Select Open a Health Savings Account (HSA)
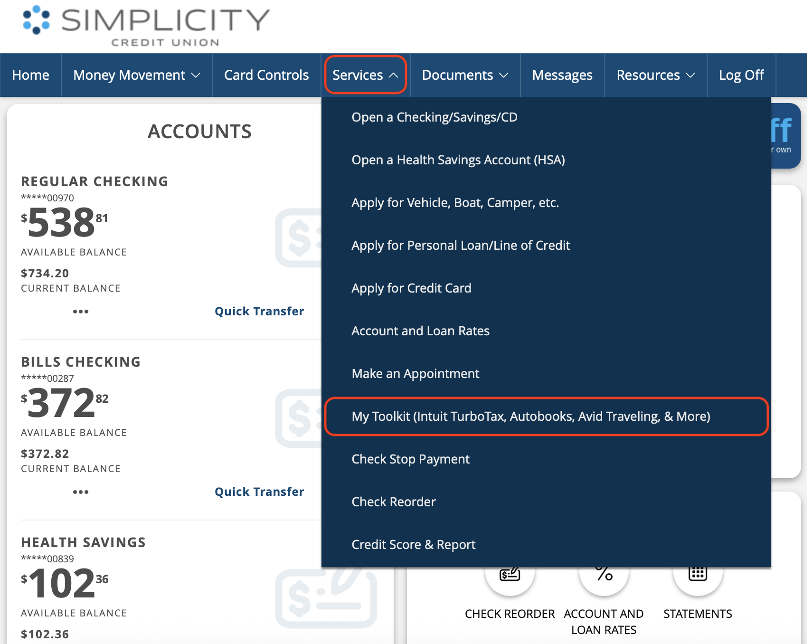The image size is (812, 644). 458,160
